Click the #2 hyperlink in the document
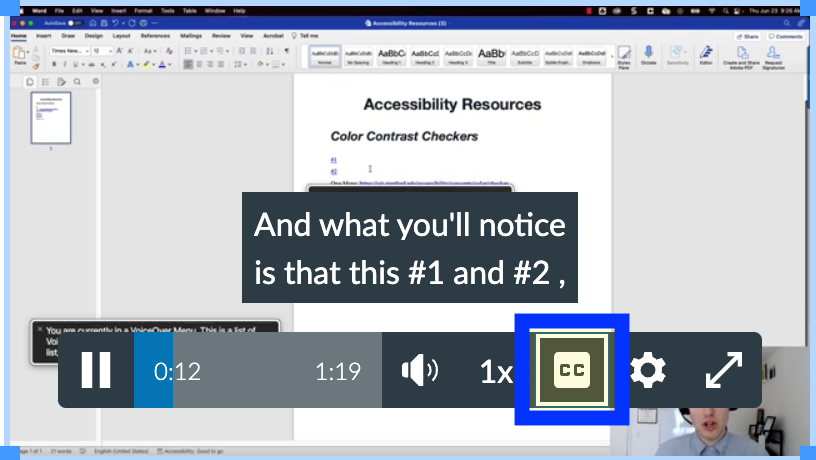This screenshot has width=816, height=460. coord(334,172)
